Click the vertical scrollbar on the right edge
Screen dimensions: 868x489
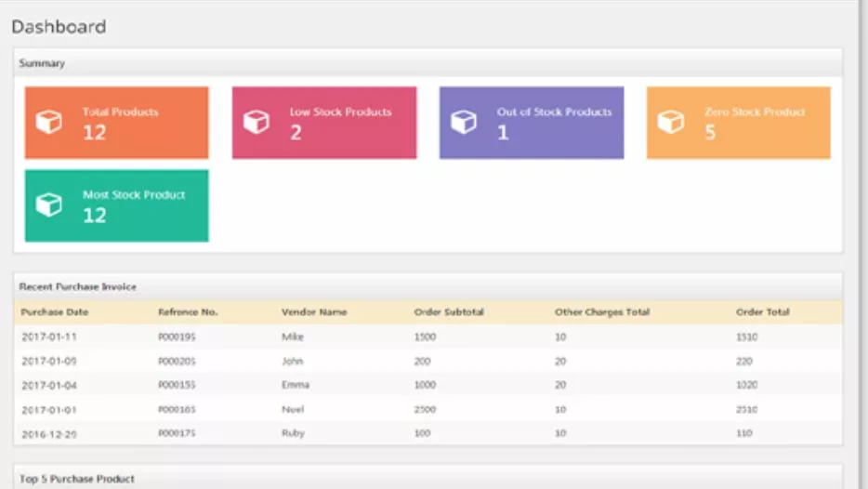863,244
